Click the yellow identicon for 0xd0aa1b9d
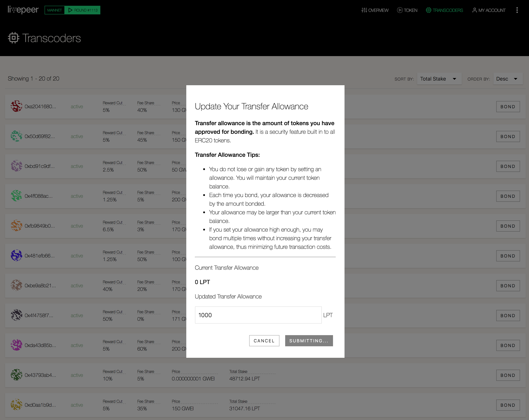The height and width of the screenshot is (420, 529). pos(16,405)
